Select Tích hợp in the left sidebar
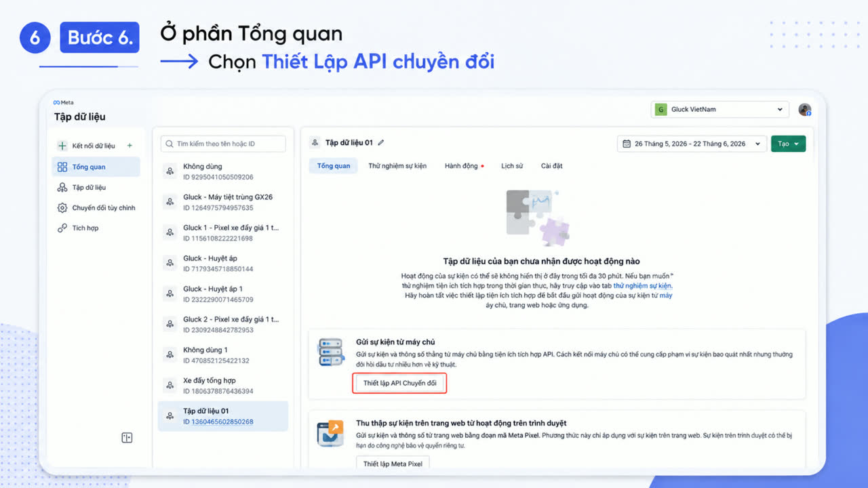868x488 pixels. (96, 228)
